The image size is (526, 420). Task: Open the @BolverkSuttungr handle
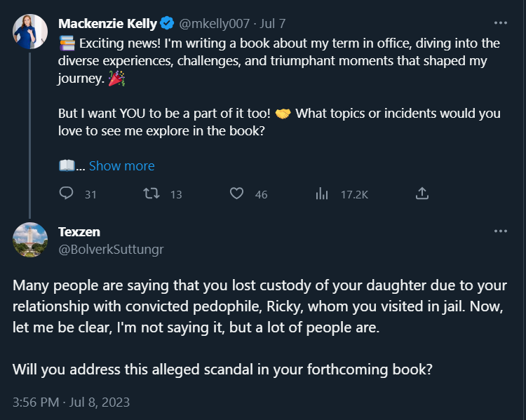pos(111,248)
